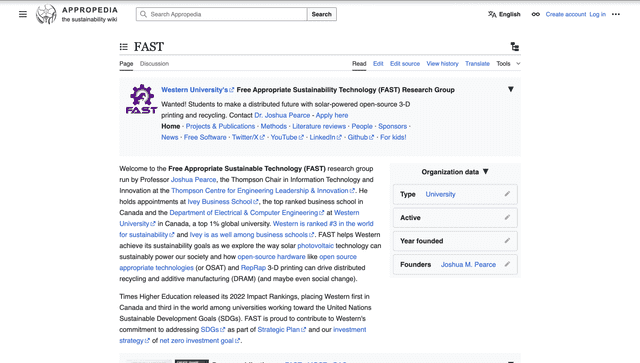Edit the Year founded field pencil icon
This screenshot has width=640, height=363.
[507, 241]
